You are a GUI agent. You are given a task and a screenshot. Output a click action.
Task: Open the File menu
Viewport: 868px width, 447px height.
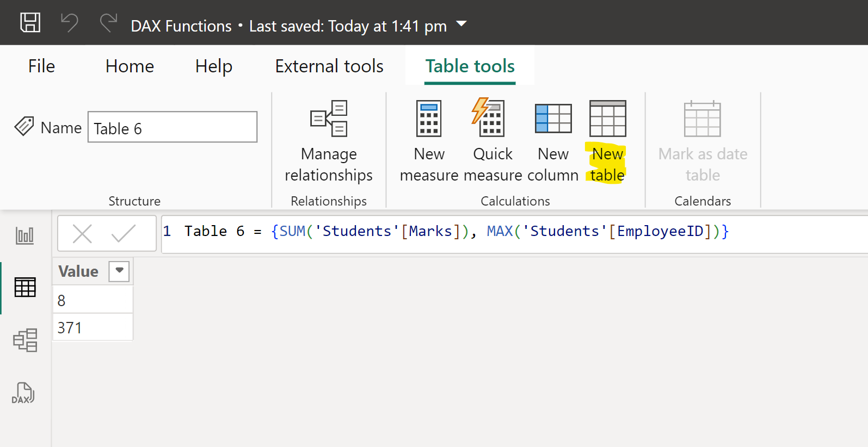(x=41, y=66)
